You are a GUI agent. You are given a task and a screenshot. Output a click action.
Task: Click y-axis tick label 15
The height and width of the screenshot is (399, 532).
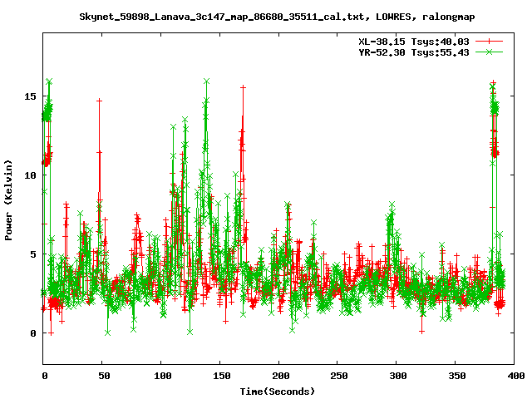coord(30,96)
